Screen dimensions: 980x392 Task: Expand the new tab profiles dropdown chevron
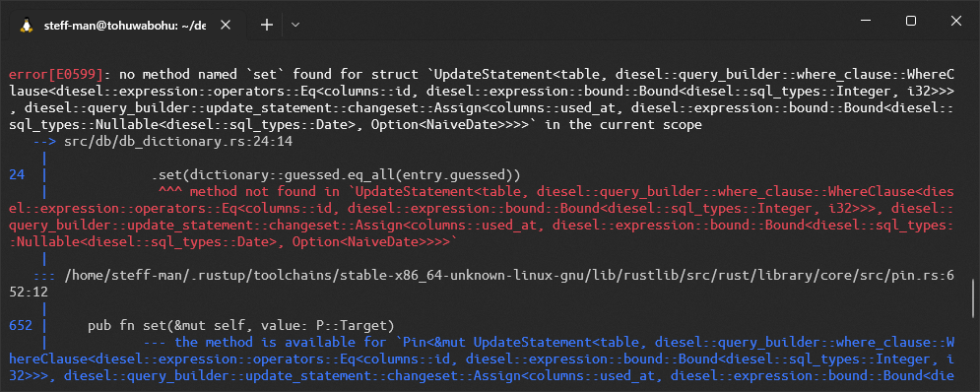pos(296,25)
